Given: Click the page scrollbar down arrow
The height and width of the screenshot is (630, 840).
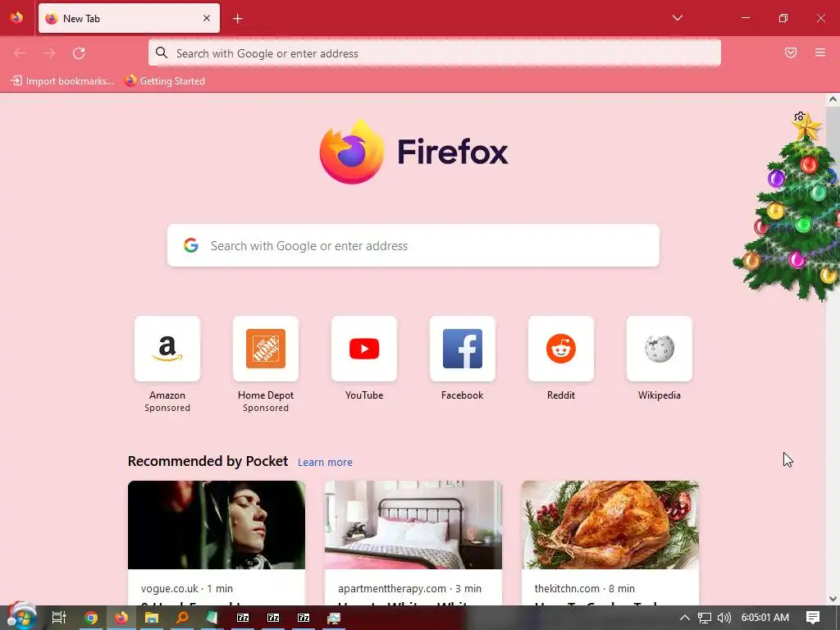Looking at the screenshot, I should point(833,599).
